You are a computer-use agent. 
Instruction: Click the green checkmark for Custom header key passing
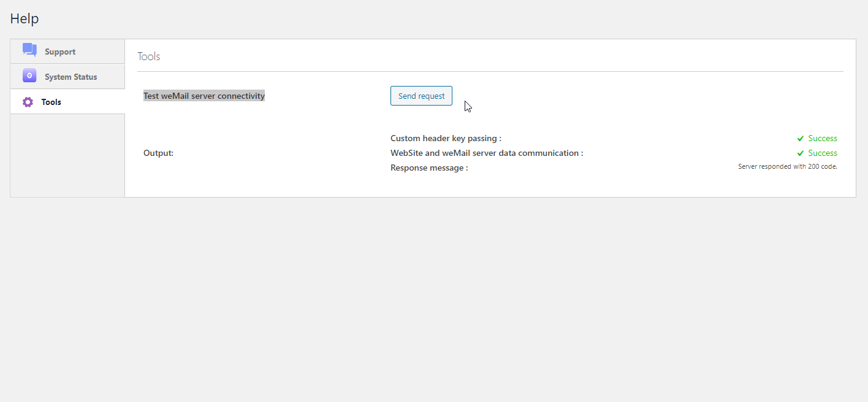[x=800, y=139]
